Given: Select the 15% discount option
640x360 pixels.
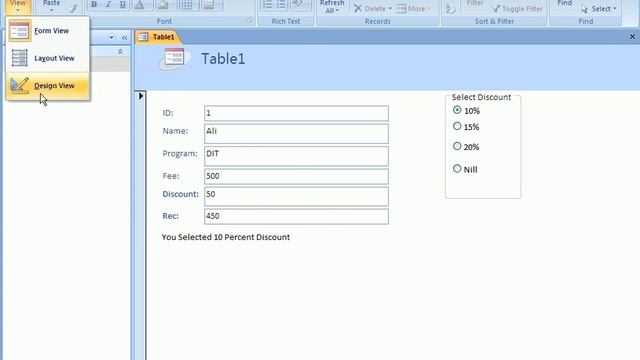Looking at the screenshot, I should (x=457, y=126).
